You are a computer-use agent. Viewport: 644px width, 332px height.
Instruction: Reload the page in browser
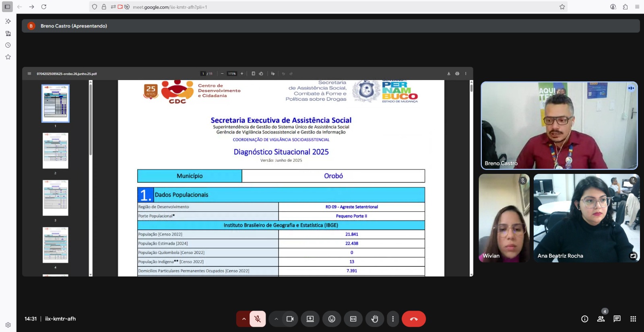tap(44, 7)
